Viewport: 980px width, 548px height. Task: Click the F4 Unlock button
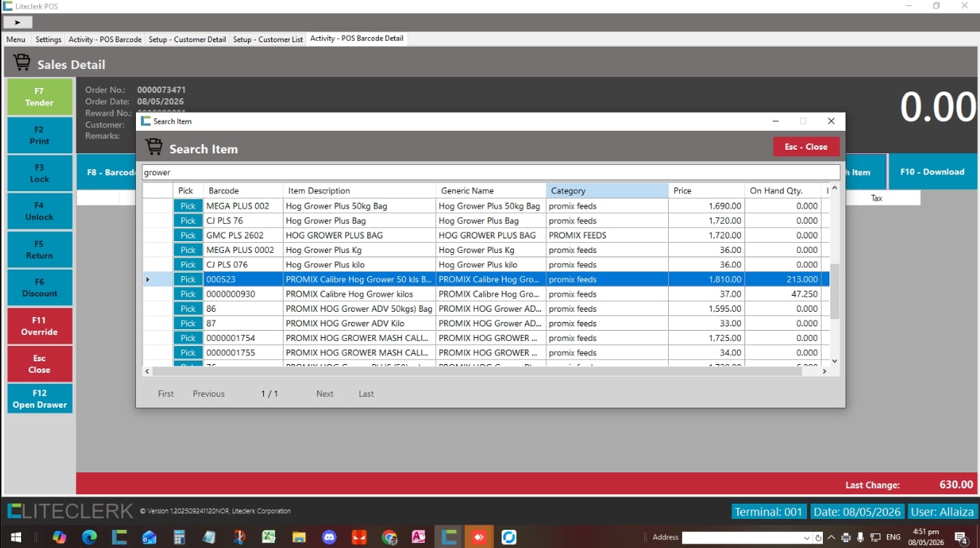click(x=39, y=211)
